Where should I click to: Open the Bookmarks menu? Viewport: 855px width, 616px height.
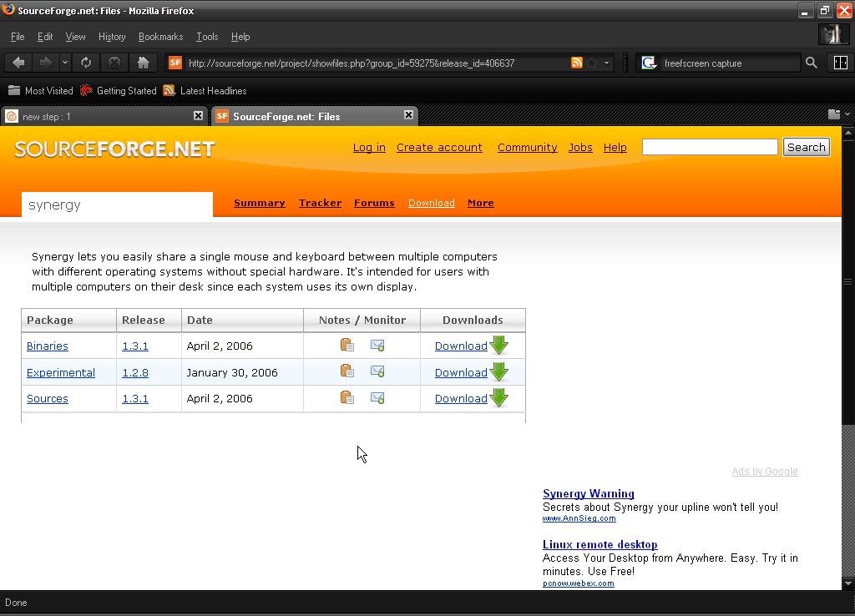tap(160, 37)
